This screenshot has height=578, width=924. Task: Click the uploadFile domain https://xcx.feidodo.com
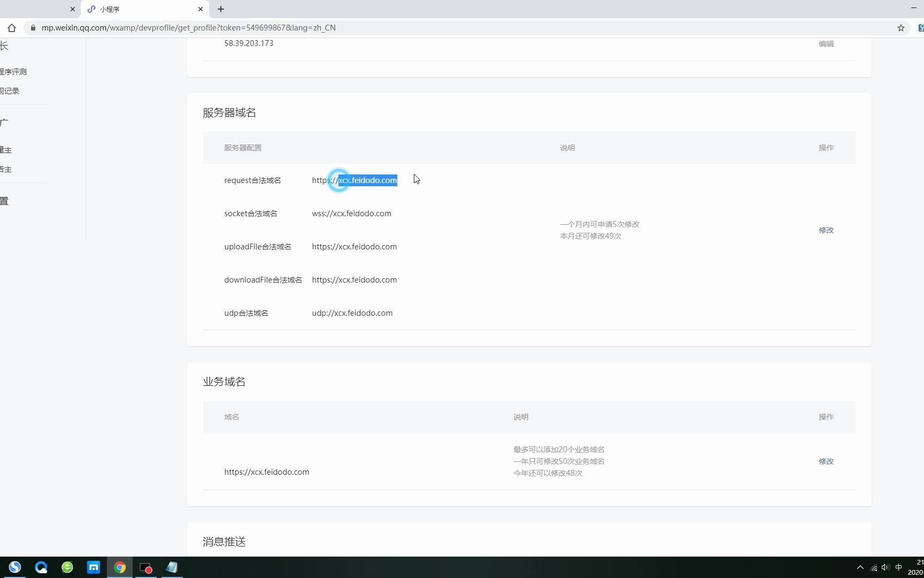pyautogui.click(x=355, y=247)
